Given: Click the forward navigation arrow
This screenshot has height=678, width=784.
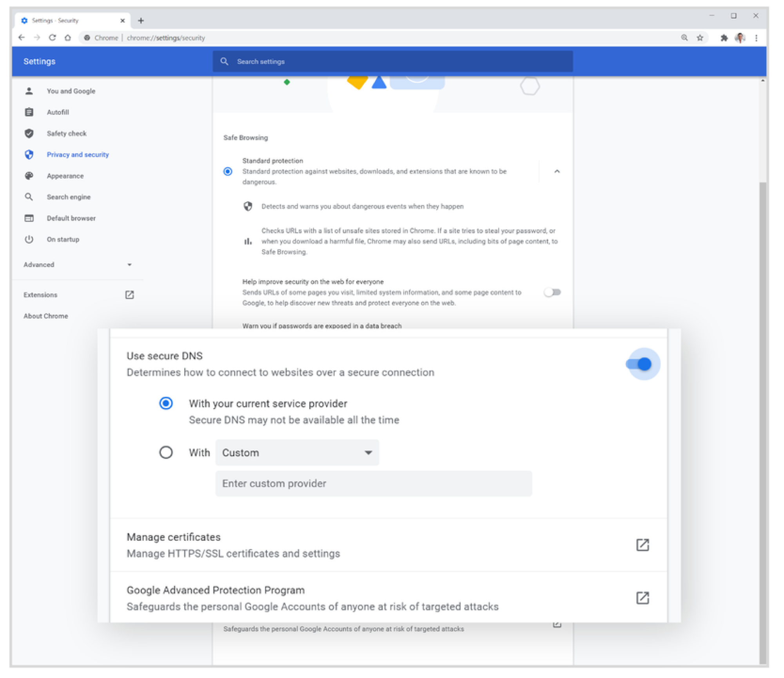Looking at the screenshot, I should coord(37,38).
